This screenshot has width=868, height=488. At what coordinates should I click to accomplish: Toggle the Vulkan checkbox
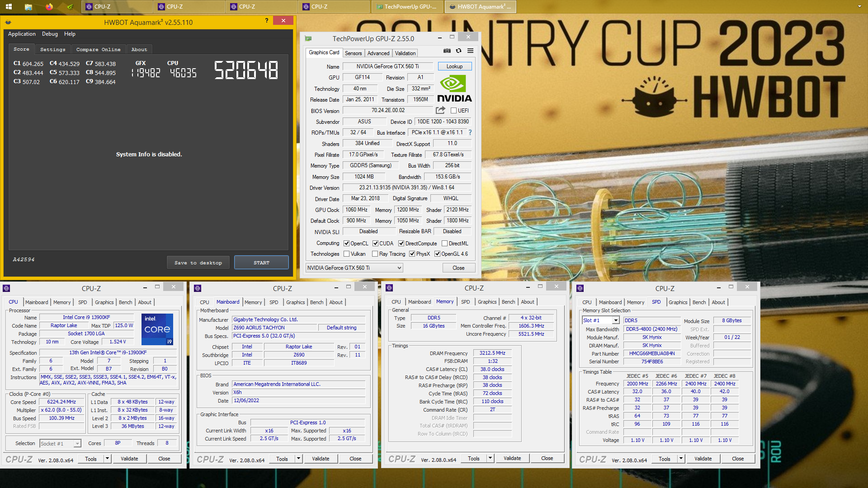click(x=346, y=253)
